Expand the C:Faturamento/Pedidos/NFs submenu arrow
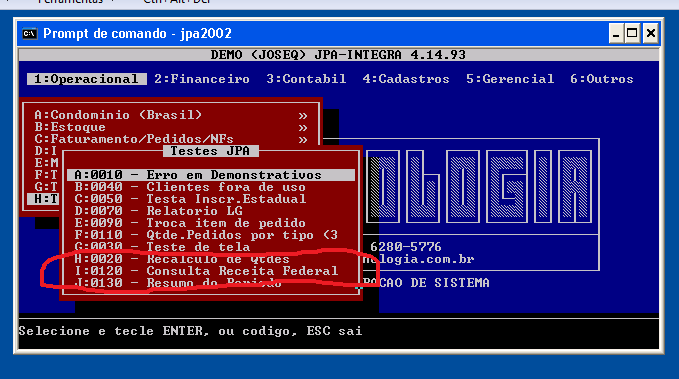679x379 pixels. [x=303, y=139]
